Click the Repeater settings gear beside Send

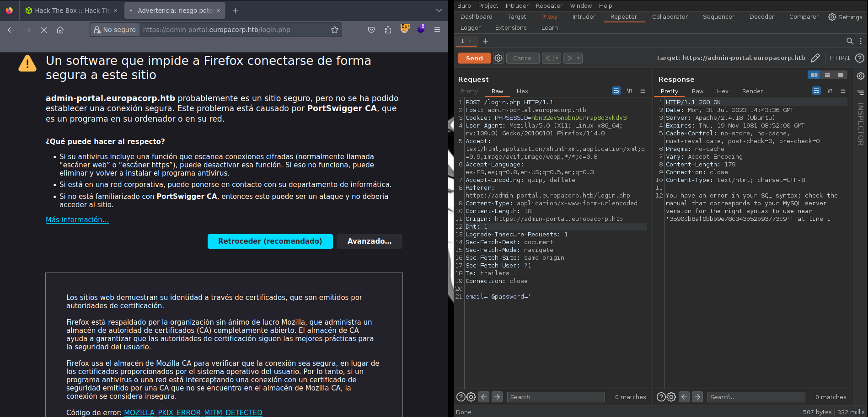[x=498, y=58]
